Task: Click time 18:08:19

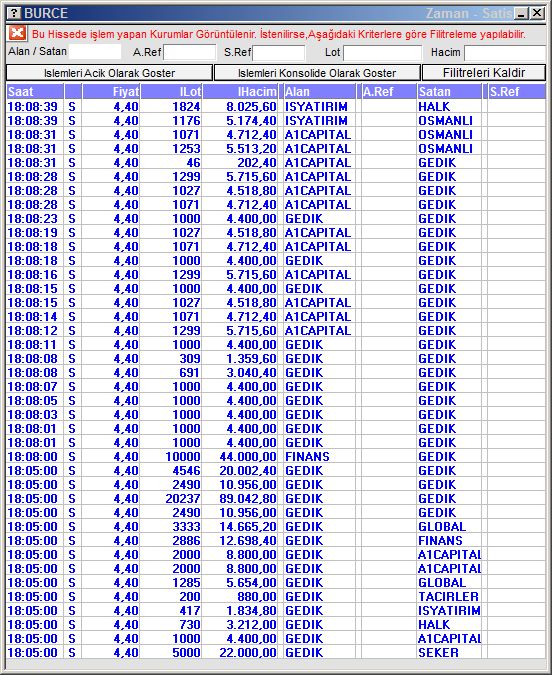Action: [x=33, y=232]
